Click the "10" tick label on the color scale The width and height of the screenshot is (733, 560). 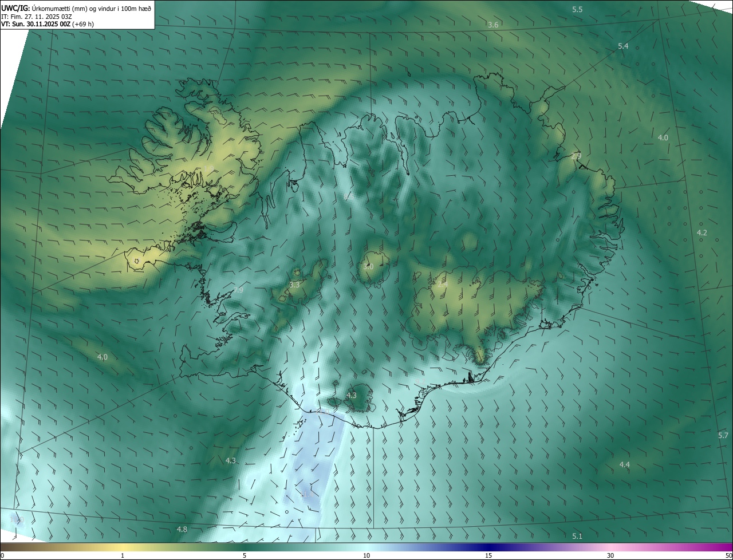point(366,555)
